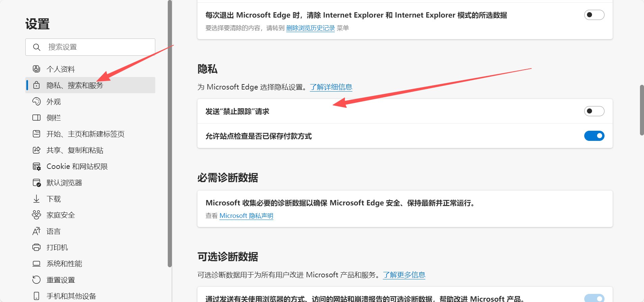Screen dimensions: 644x302
Task: Select 手机和其他设备 in the sidebar
Action: tap(90, 296)
